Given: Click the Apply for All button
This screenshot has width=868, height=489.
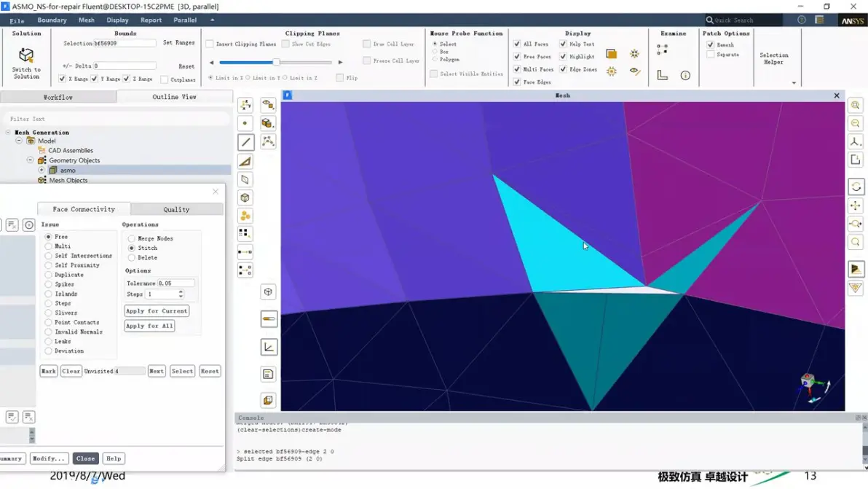Looking at the screenshot, I should coord(149,326).
